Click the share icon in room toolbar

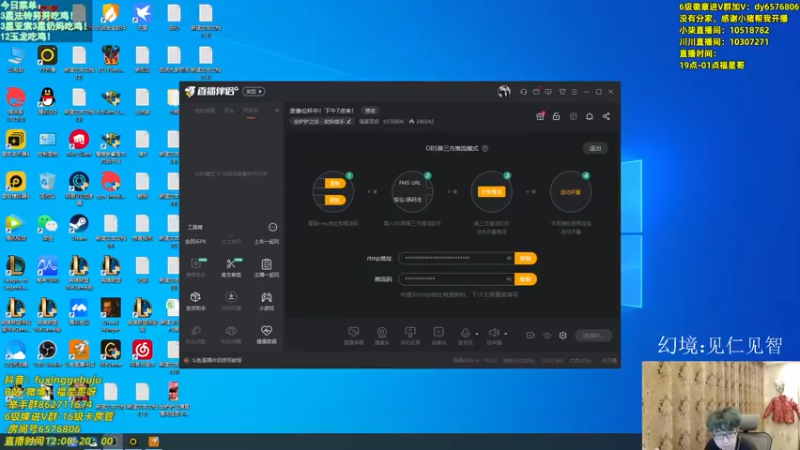coord(606,116)
